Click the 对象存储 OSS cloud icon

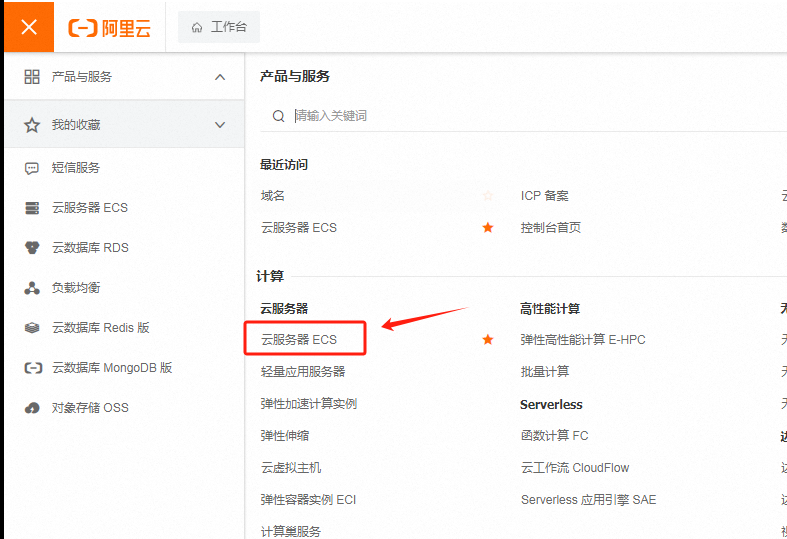(x=32, y=408)
